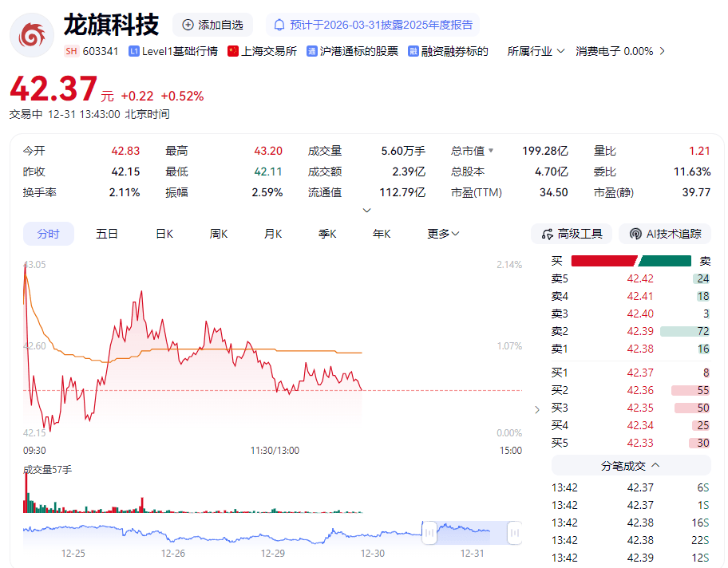Switch to the 日K chart tab
The width and height of the screenshot is (728, 568).
(164, 234)
